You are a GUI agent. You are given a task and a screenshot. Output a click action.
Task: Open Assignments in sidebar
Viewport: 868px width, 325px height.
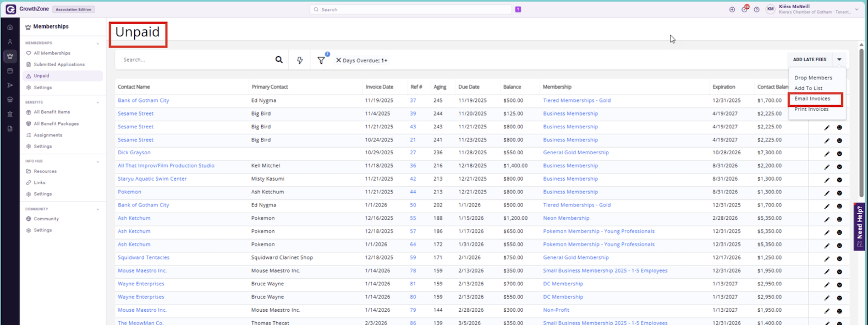coord(48,135)
